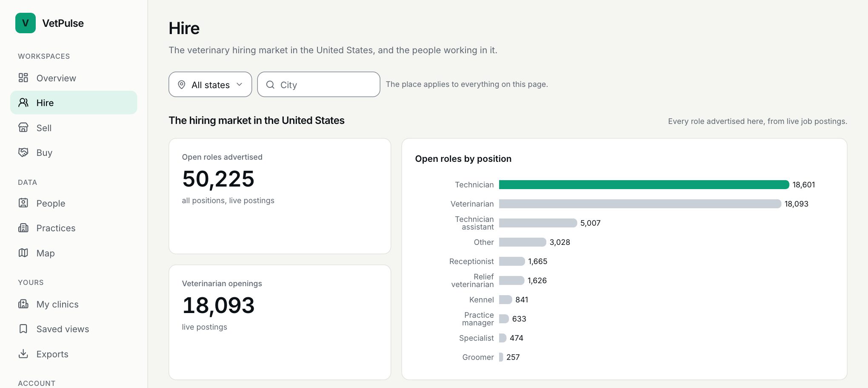868x388 pixels.
Task: Click the My clinics hospital icon
Action: (23, 304)
